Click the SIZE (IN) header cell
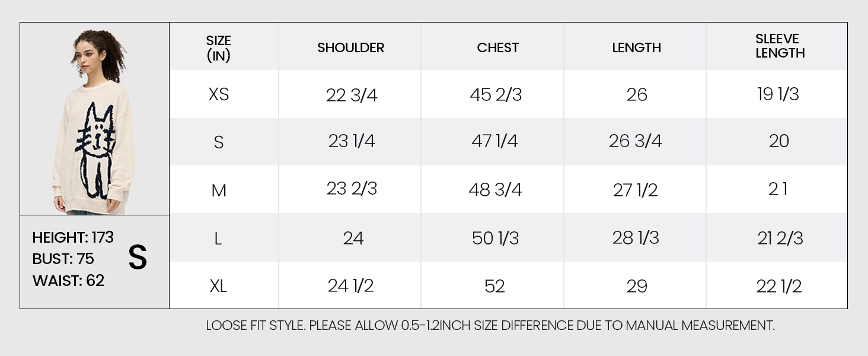This screenshot has height=356, width=868. point(218,48)
